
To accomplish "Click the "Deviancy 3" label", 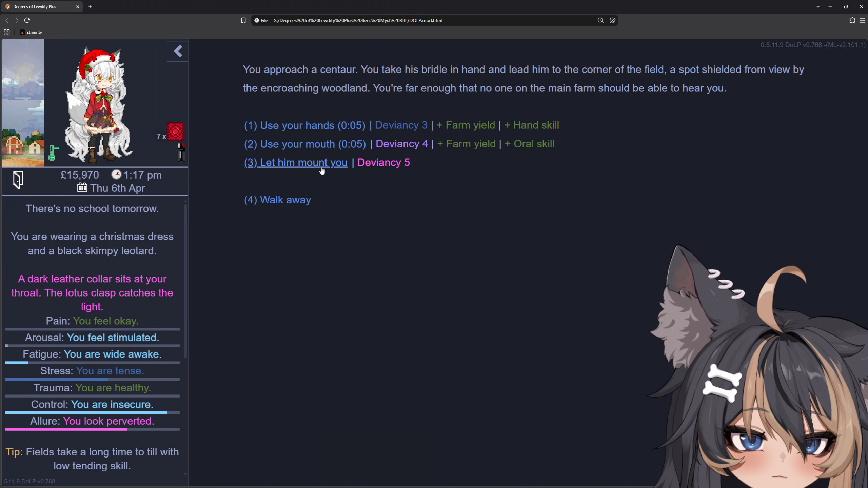I will (x=401, y=125).
